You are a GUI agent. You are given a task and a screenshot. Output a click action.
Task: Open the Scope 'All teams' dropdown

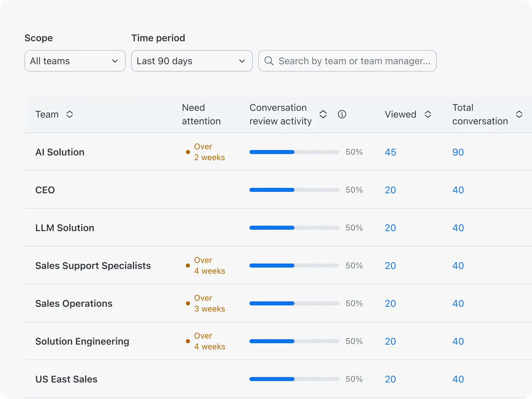pyautogui.click(x=75, y=61)
